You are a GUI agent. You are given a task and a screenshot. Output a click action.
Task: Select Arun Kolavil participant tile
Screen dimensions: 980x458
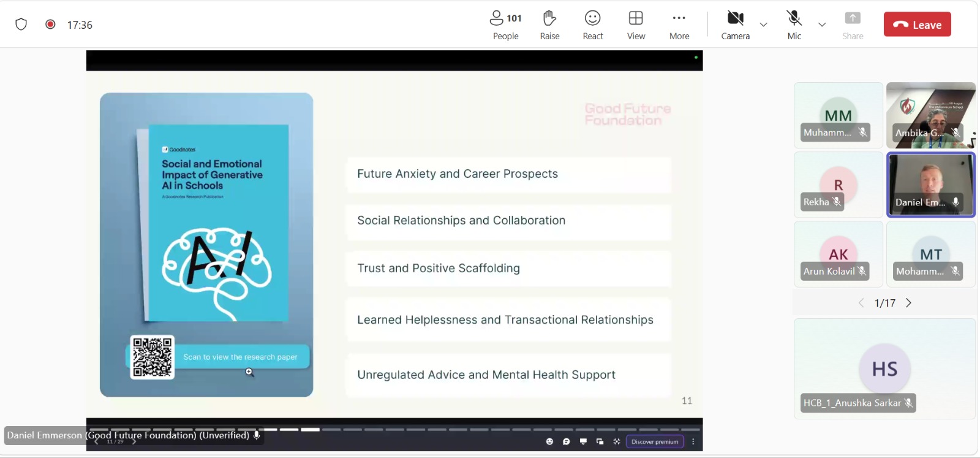pyautogui.click(x=838, y=254)
